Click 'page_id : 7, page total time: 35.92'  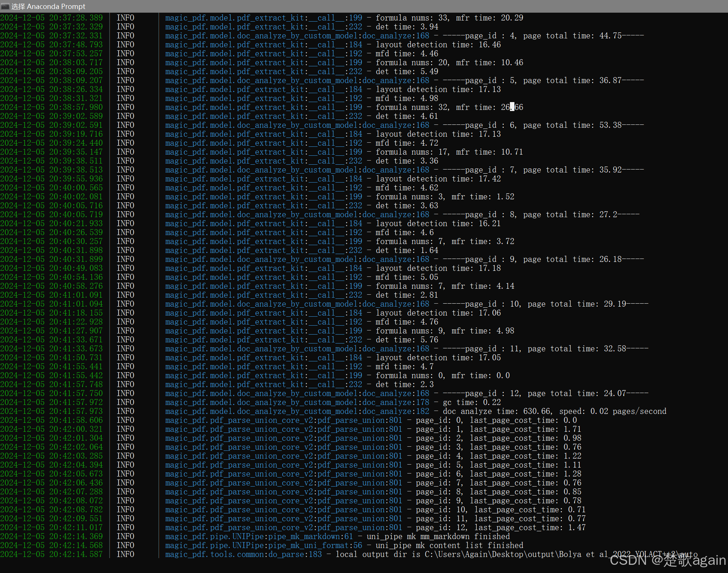coord(543,170)
